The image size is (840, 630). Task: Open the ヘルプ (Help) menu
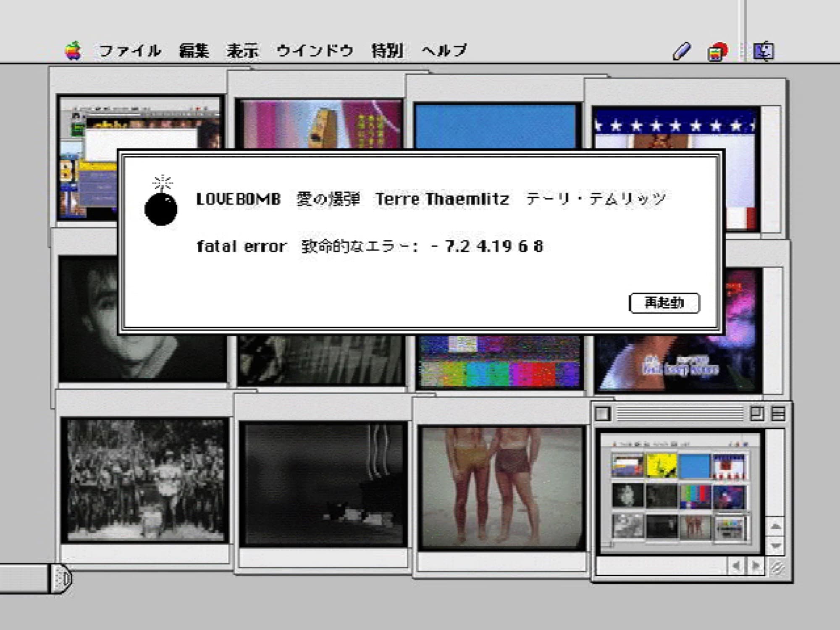pos(444,51)
